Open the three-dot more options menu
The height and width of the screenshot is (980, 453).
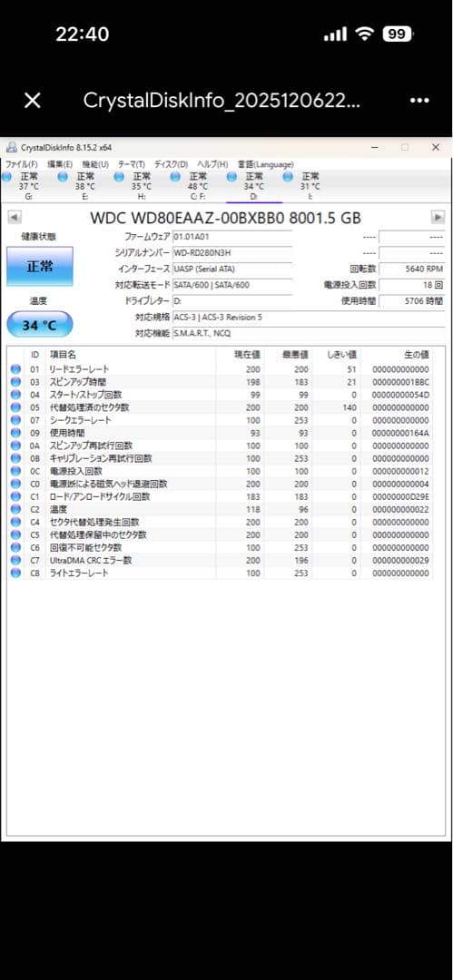click(x=419, y=101)
